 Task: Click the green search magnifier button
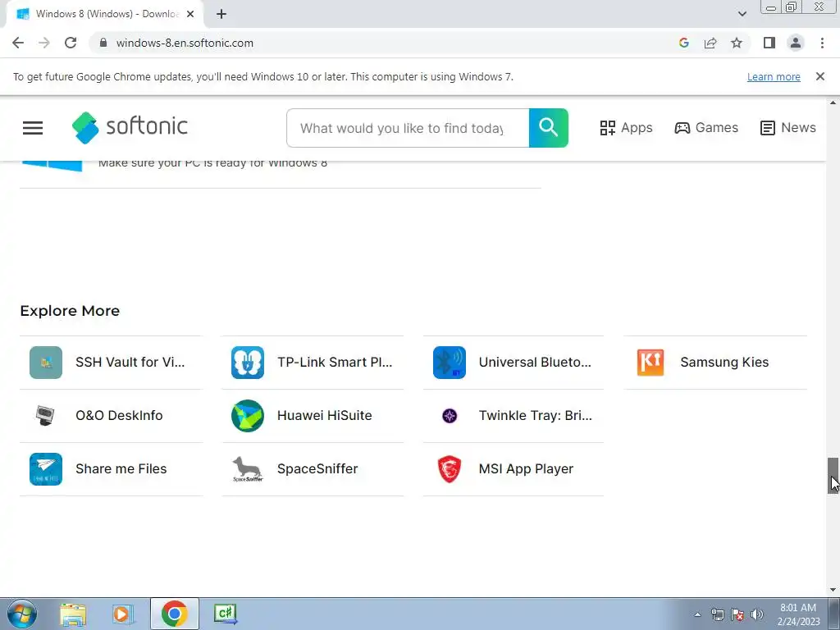[549, 128]
